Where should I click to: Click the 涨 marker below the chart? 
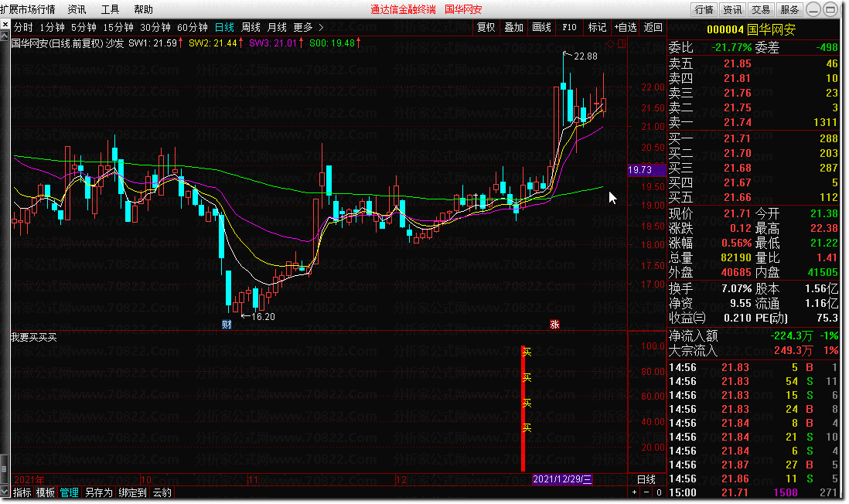click(554, 324)
